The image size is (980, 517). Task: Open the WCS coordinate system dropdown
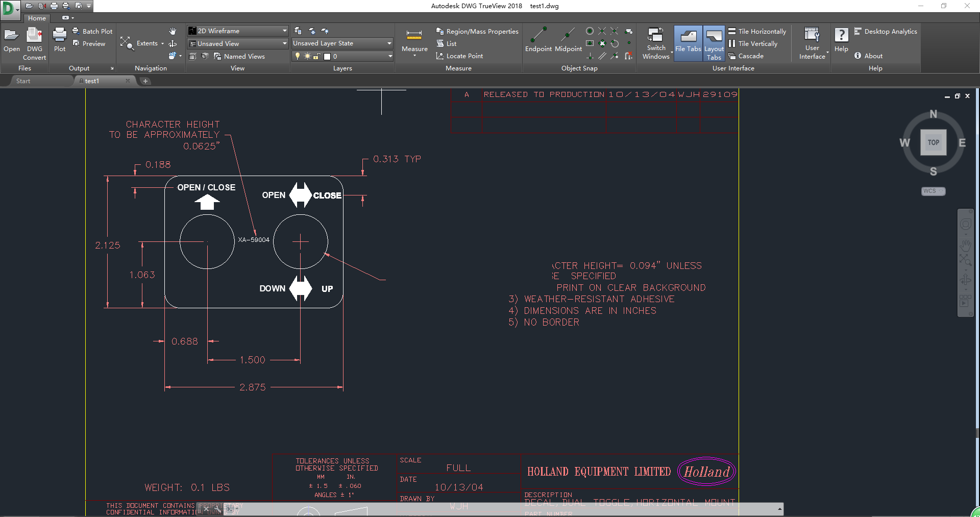pyautogui.click(x=933, y=191)
